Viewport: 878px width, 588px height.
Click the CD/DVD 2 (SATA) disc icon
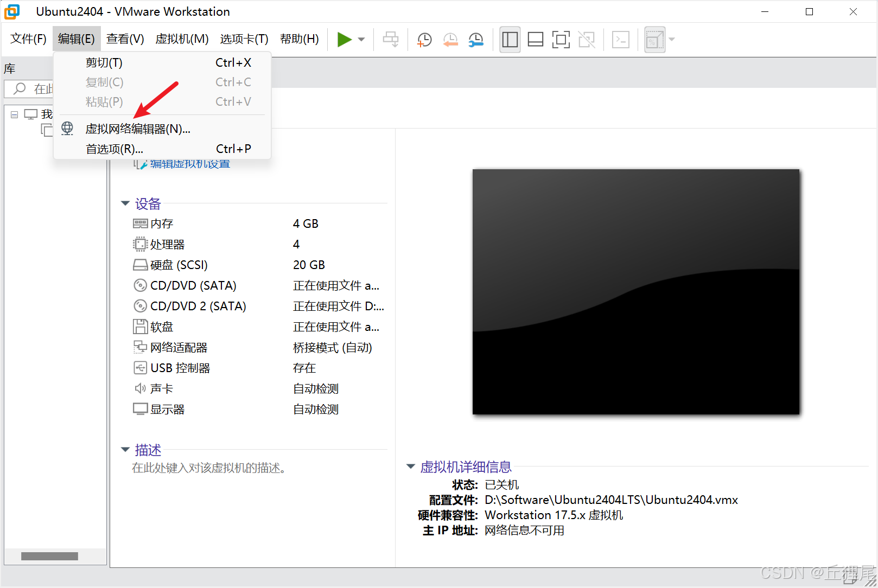[141, 306]
